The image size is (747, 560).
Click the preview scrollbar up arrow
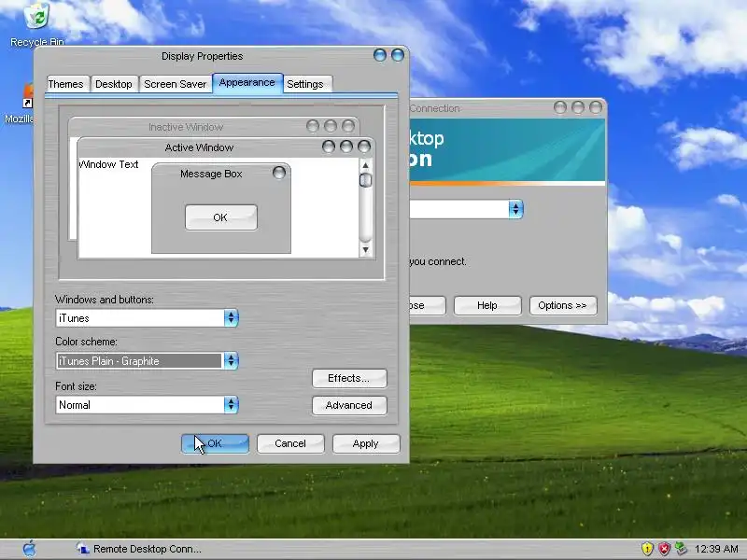[365, 166]
